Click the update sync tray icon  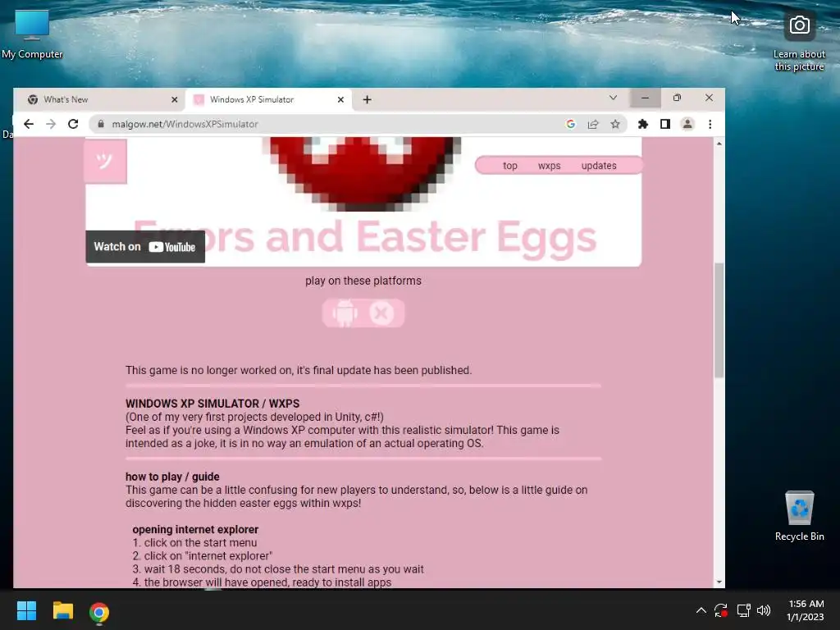(x=720, y=610)
